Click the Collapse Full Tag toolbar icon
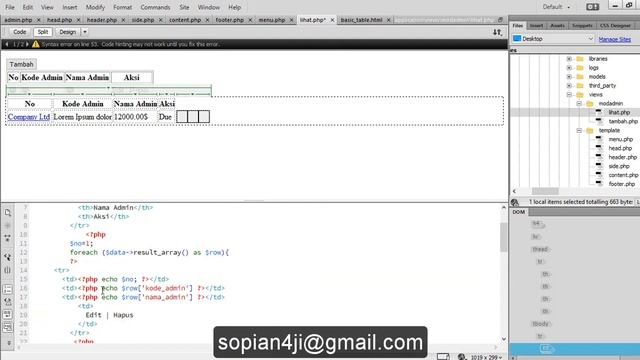The width and height of the screenshot is (640, 360). point(7,238)
